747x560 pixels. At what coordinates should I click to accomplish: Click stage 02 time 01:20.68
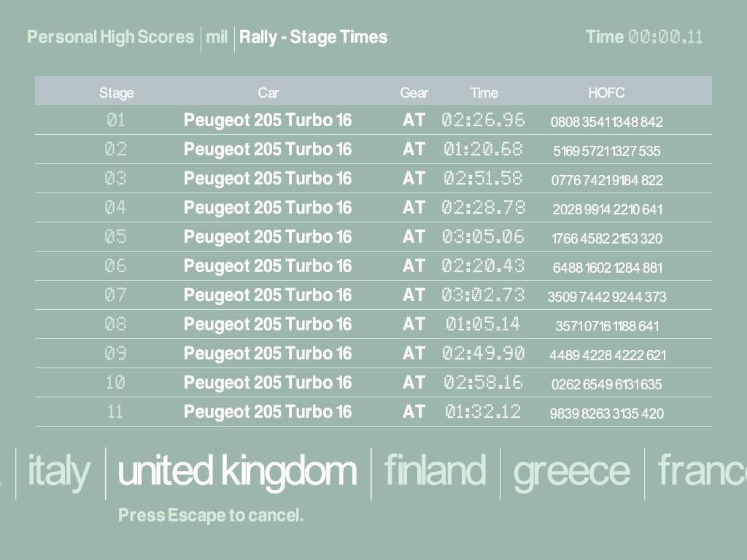[483, 149]
